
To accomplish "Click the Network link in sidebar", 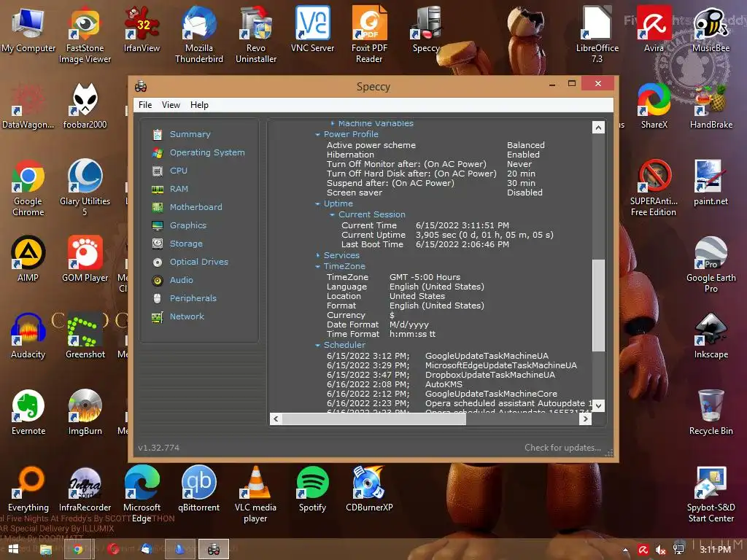I will pos(187,316).
